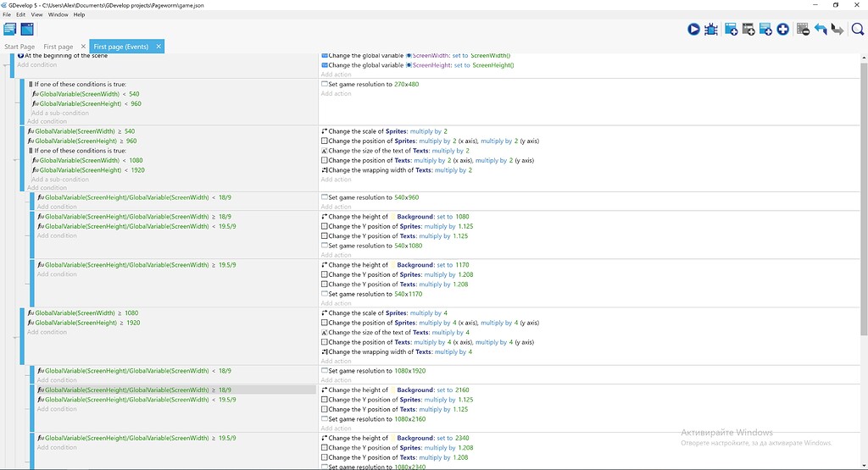Click 'Add action' below Set game resolution 270x480
868x470 pixels.
pos(336,93)
